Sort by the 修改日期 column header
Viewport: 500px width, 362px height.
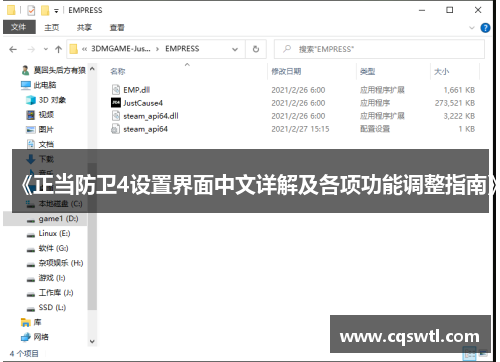pyautogui.click(x=286, y=71)
